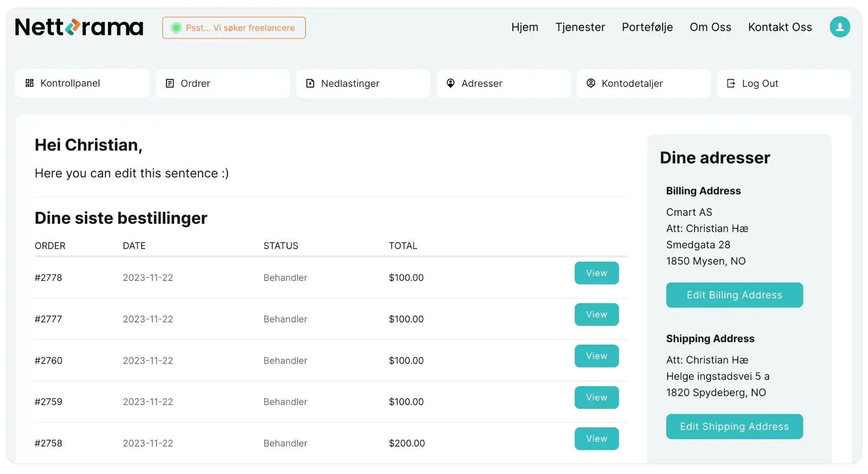Select Kontakt Oss in navigation
Image resolution: width=868 pixels, height=474 pixels.
click(x=780, y=27)
